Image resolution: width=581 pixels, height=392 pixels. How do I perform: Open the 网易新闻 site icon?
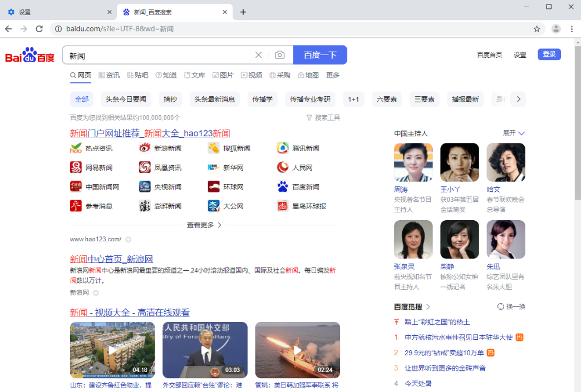76,167
